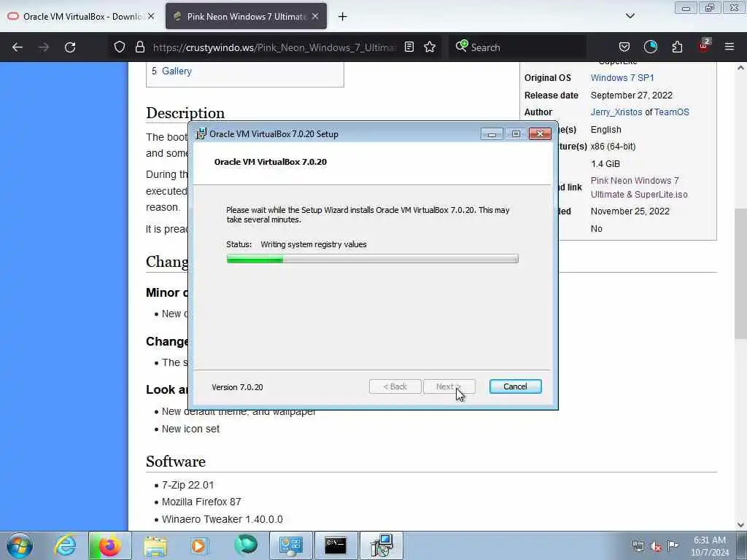747x560 pixels.
Task: Switch to the Oracle VM VirtualBox tab
Action: coord(80,16)
